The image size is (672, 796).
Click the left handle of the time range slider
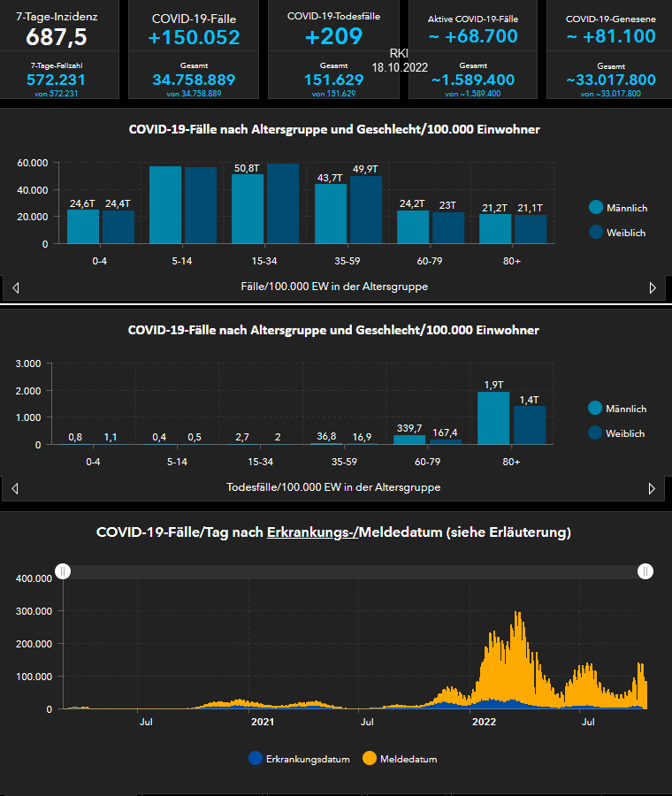tap(63, 571)
